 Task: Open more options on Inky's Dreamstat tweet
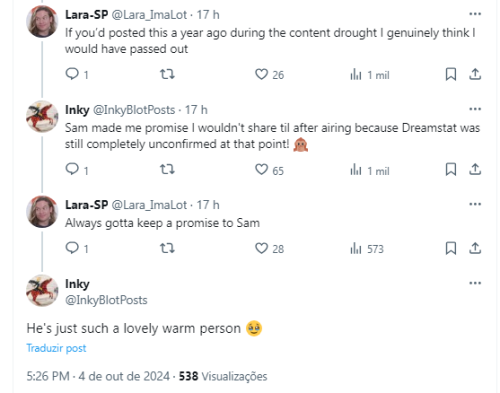475,109
